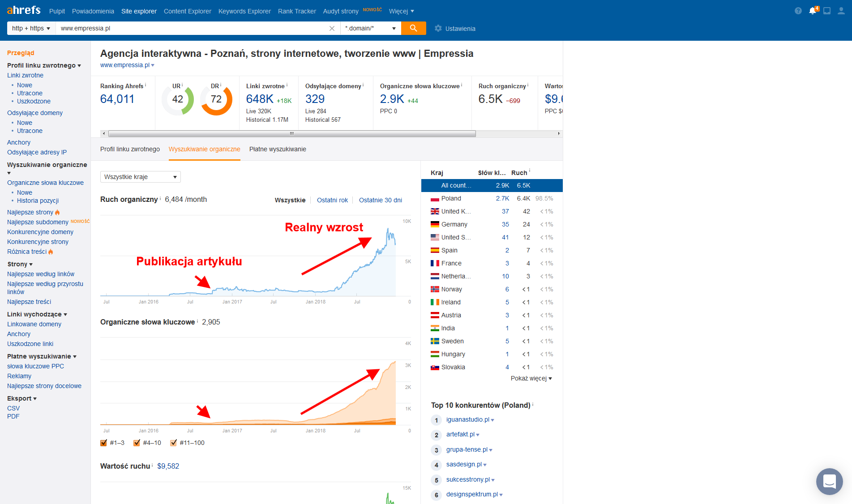Go to Content Explorer
The width and height of the screenshot is (852, 504).
click(x=188, y=11)
